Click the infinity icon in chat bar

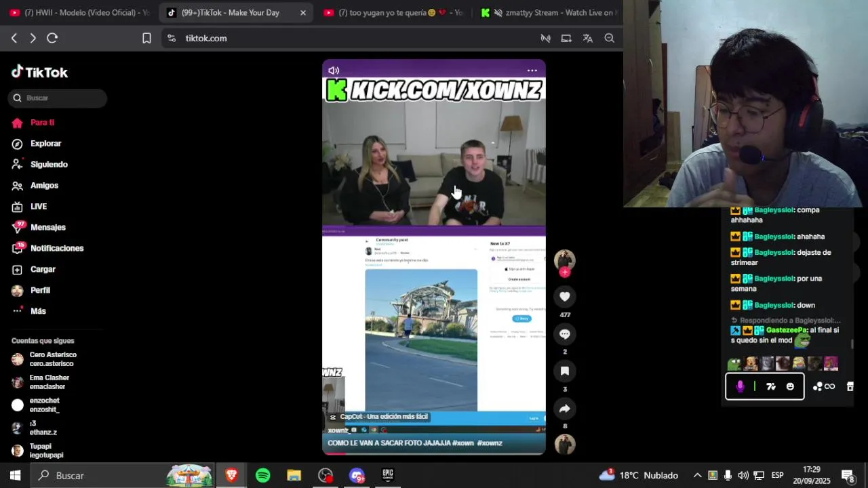(829, 386)
